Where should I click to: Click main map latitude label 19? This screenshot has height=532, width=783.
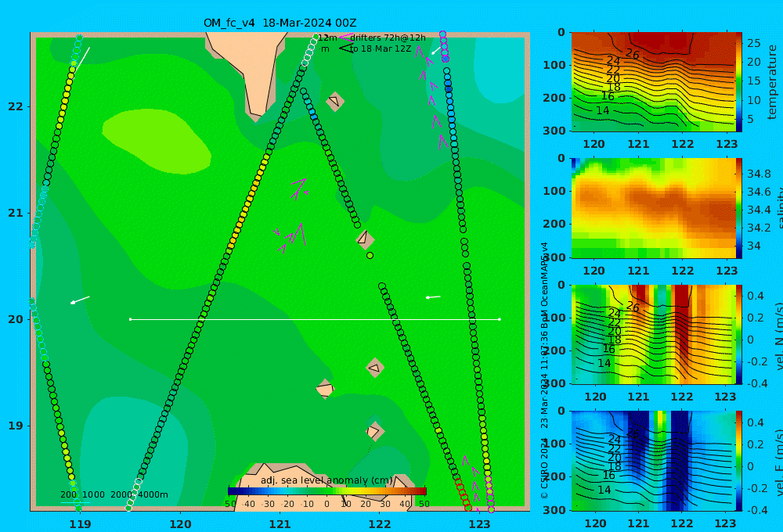[15, 426]
